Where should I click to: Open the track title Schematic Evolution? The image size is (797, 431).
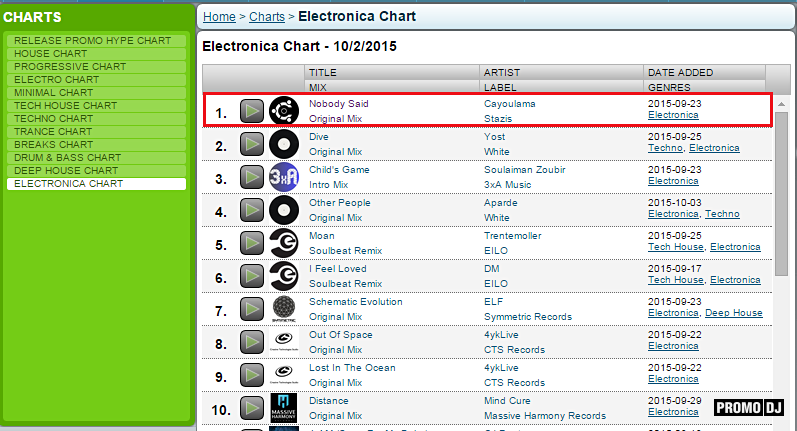[x=355, y=301]
